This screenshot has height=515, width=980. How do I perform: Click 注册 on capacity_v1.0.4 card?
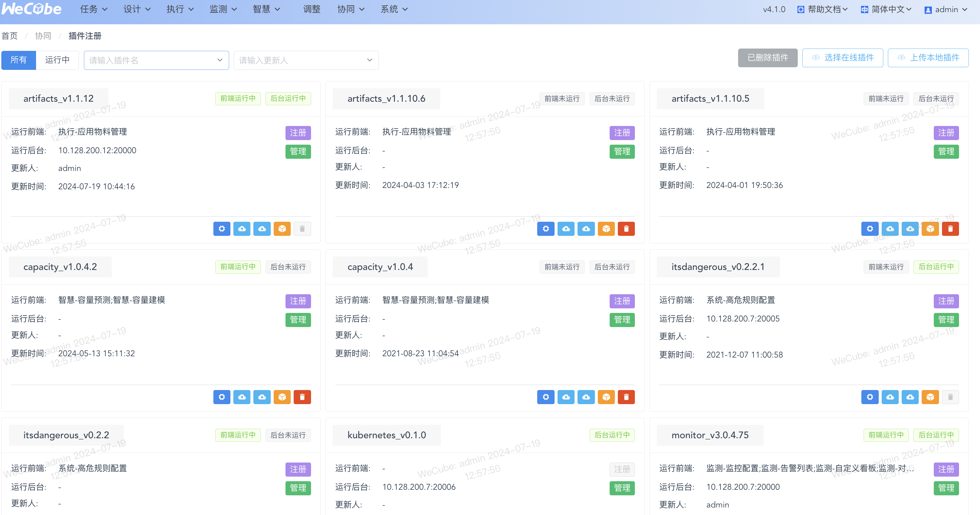[622, 301]
